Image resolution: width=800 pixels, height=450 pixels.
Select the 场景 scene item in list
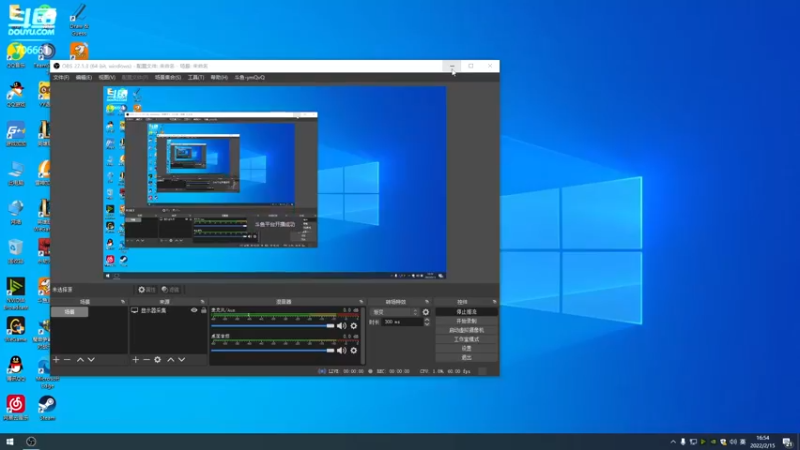click(70, 312)
